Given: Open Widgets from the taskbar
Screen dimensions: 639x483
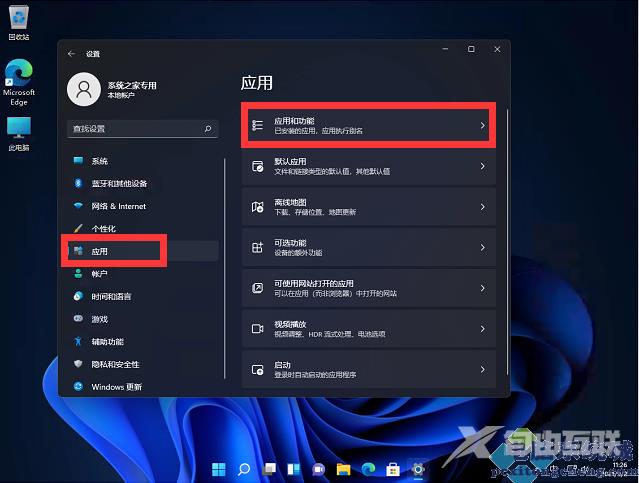Looking at the screenshot, I should (294, 470).
